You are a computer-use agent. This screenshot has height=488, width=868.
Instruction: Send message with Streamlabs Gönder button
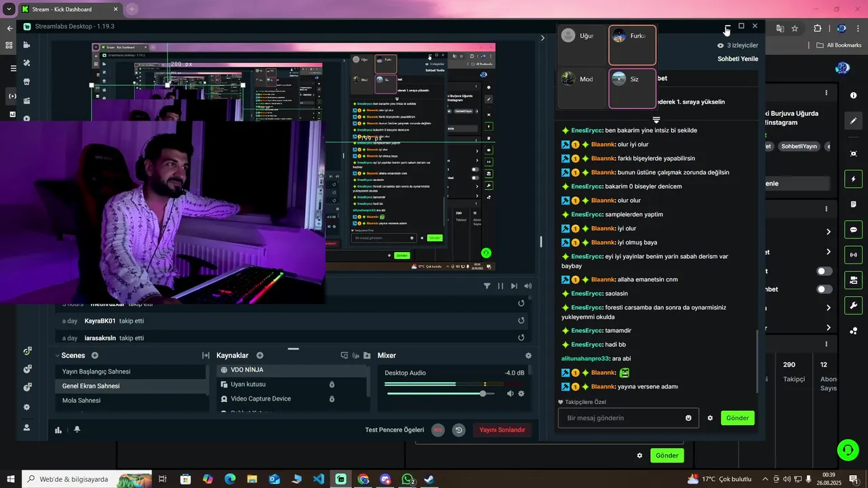[x=738, y=418]
